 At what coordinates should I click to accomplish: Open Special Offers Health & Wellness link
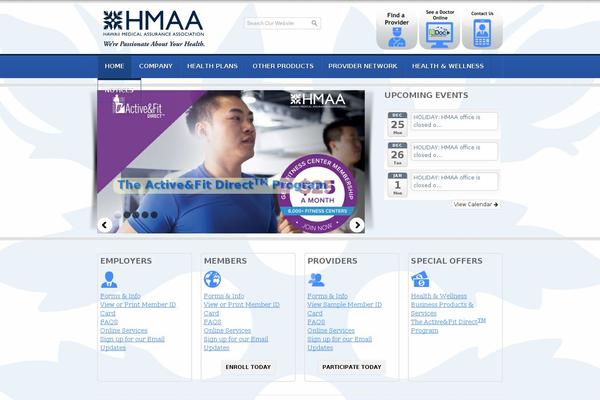coord(439,296)
